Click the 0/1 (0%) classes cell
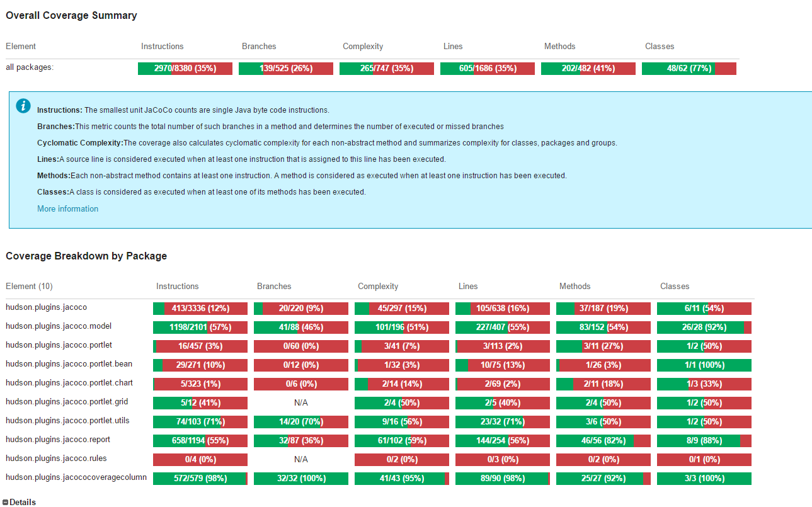812x507 pixels. click(x=704, y=460)
